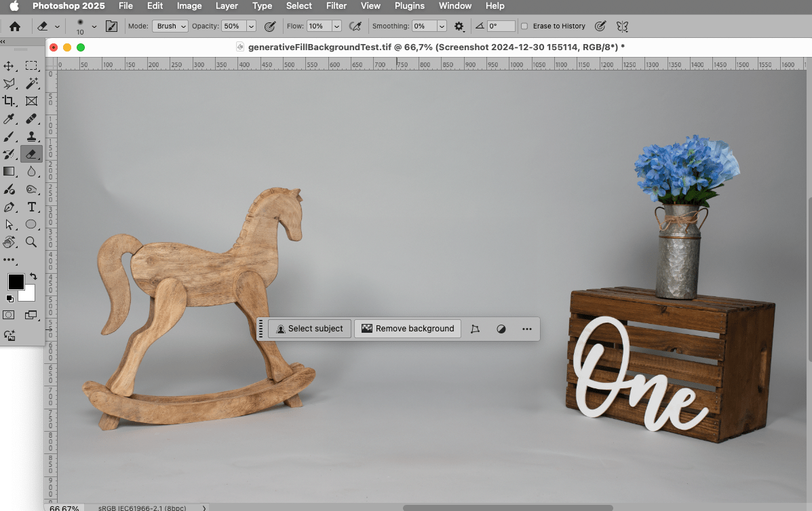Select the Crop tool
Screen dimensions: 812x511
(9, 101)
